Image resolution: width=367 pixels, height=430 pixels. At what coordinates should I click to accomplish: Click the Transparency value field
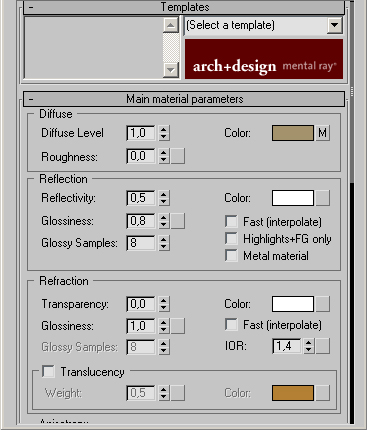click(141, 304)
